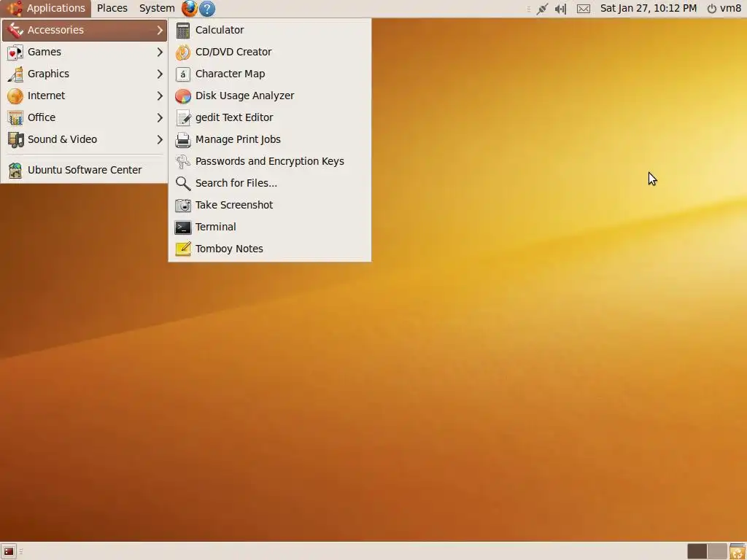Click the Ubuntu Software Center icon
Screen dimensions: 747x560
click(15, 170)
